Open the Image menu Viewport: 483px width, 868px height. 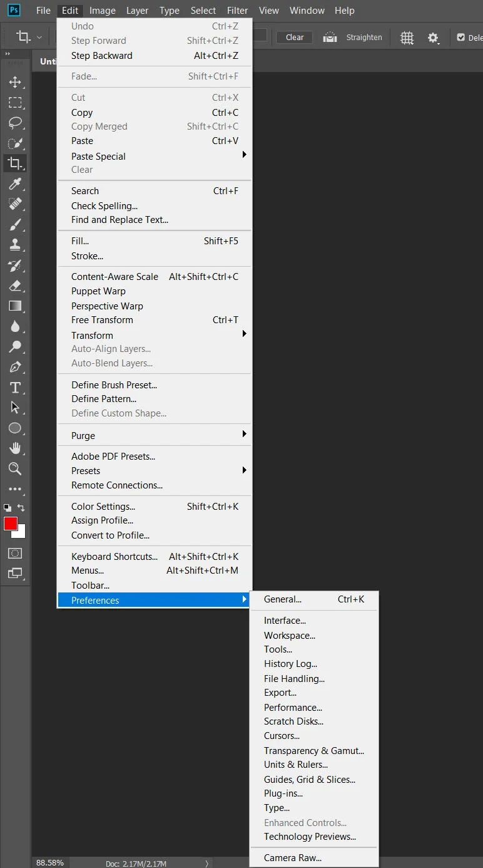click(x=103, y=10)
